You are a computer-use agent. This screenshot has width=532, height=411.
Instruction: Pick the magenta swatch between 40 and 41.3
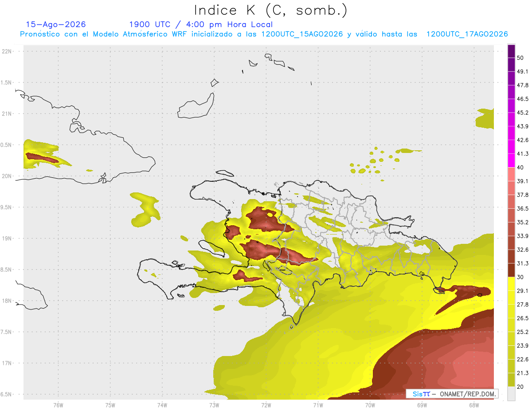pyautogui.click(x=511, y=160)
